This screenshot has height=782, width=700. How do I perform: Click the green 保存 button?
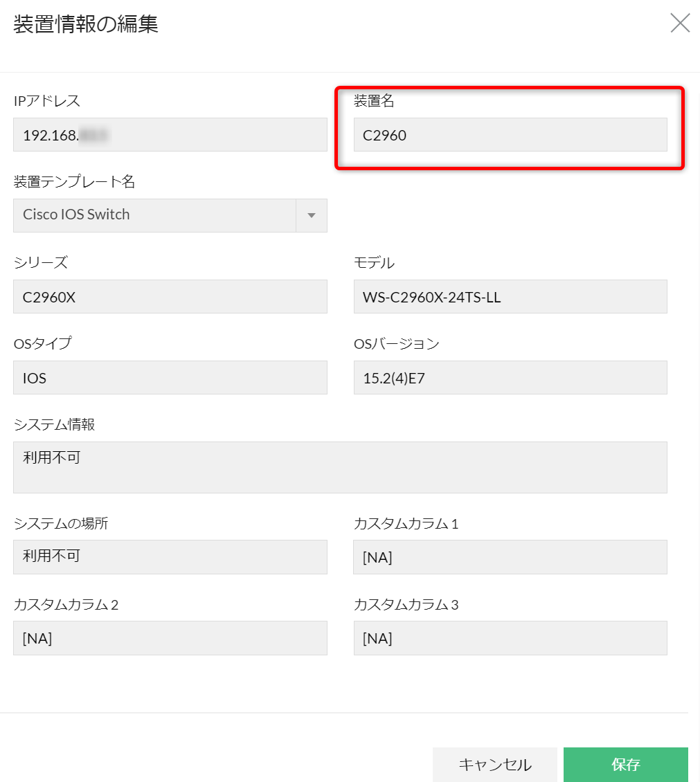625,765
